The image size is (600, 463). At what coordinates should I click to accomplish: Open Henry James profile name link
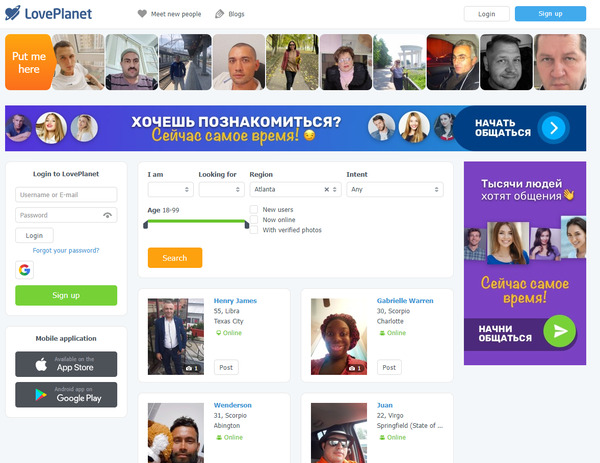235,301
